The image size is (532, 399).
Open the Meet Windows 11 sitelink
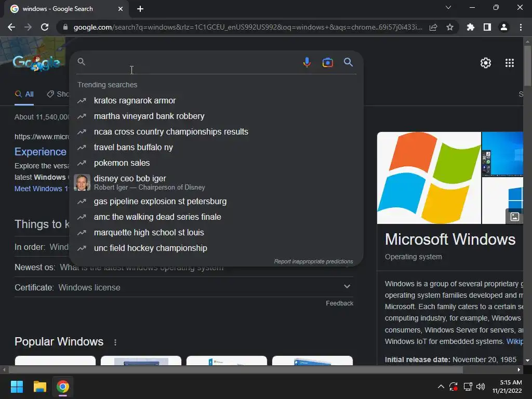(x=42, y=189)
